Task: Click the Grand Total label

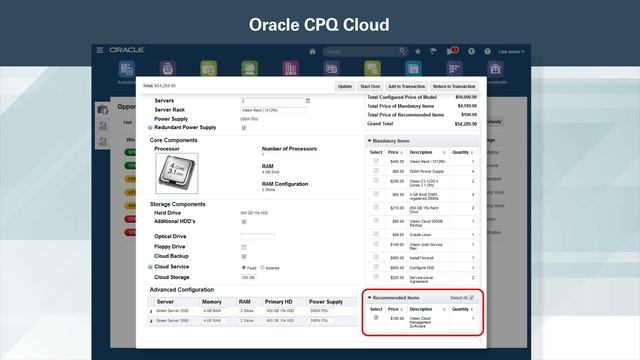Action: 380,124
